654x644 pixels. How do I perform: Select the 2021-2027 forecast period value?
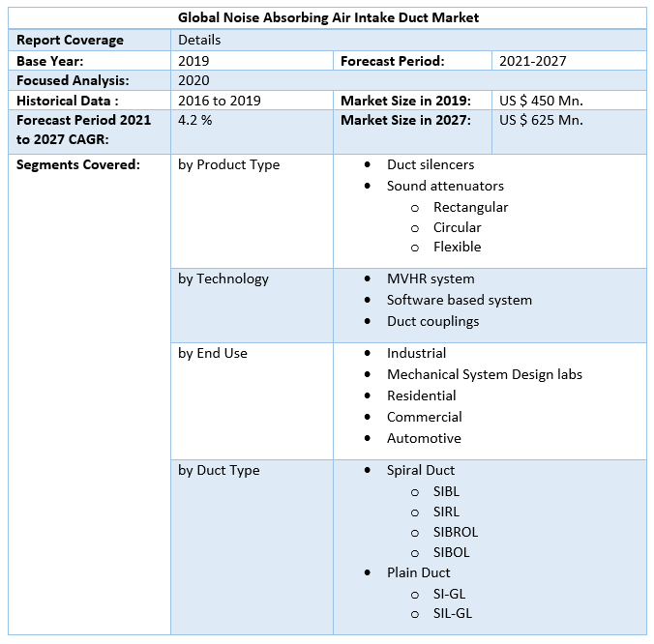(532, 60)
